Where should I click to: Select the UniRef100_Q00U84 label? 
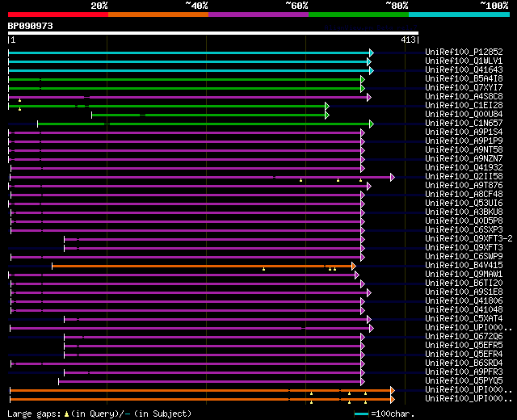[x=464, y=114]
